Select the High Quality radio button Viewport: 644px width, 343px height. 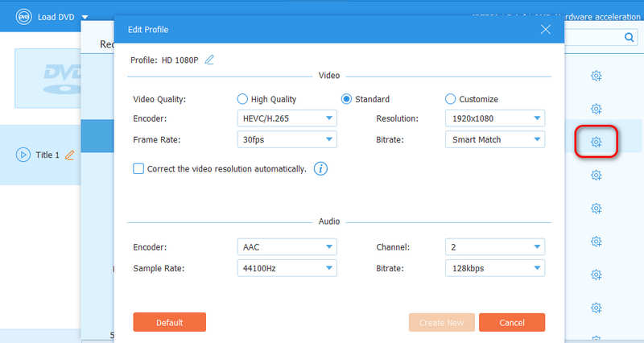(242, 99)
